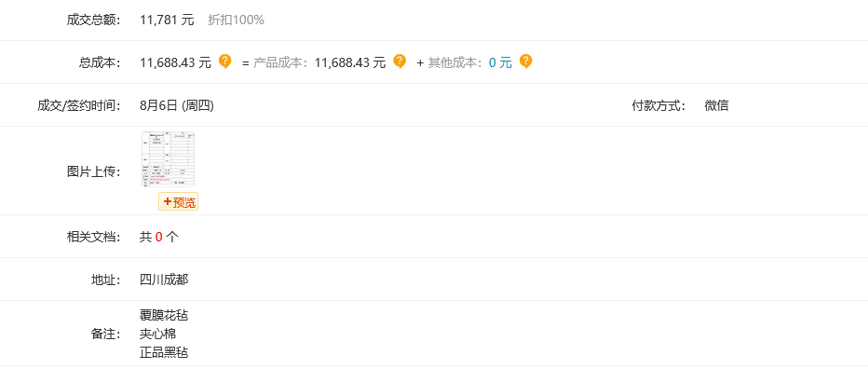
Task: Click the 总成本 field label
Action: pyautogui.click(x=100, y=62)
